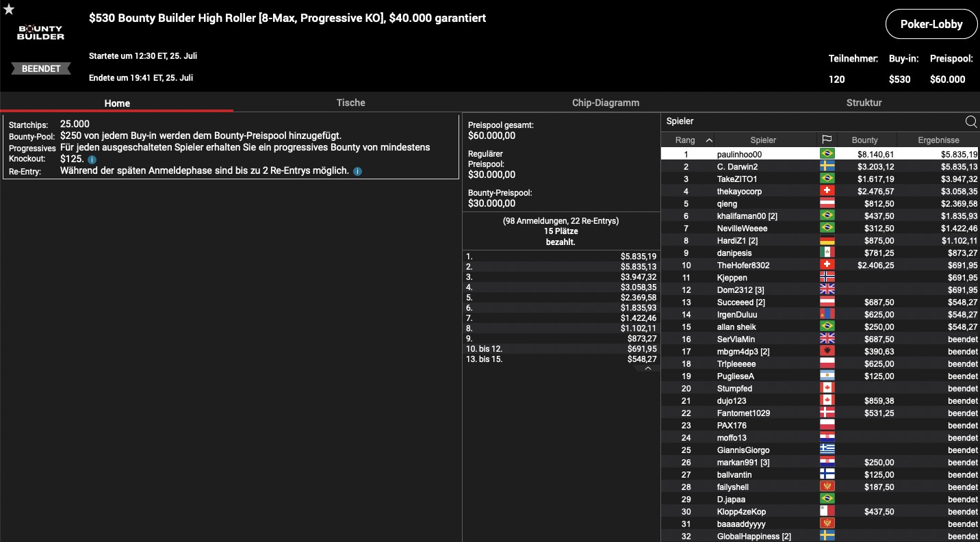Click the Spieler column header

click(x=763, y=140)
